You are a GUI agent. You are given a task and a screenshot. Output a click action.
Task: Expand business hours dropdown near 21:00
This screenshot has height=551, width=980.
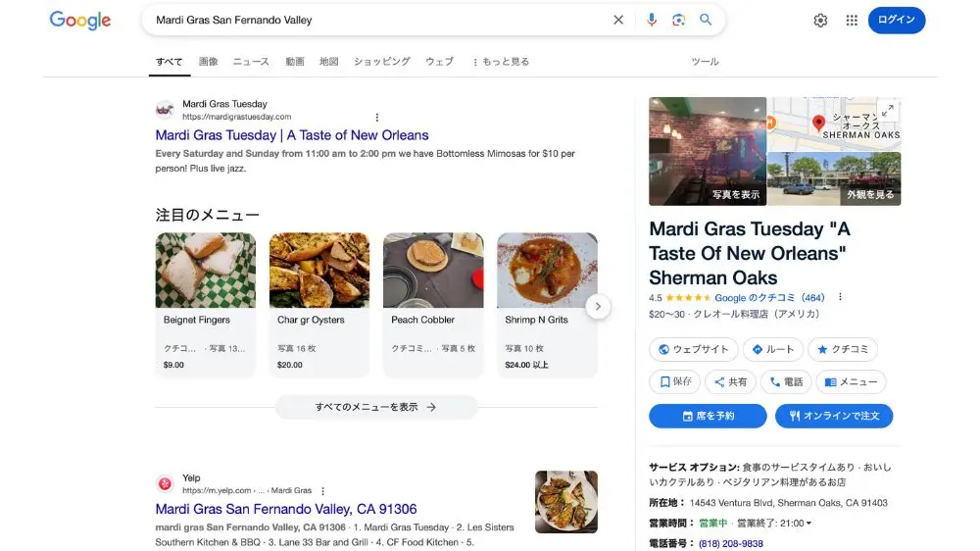pos(808,524)
